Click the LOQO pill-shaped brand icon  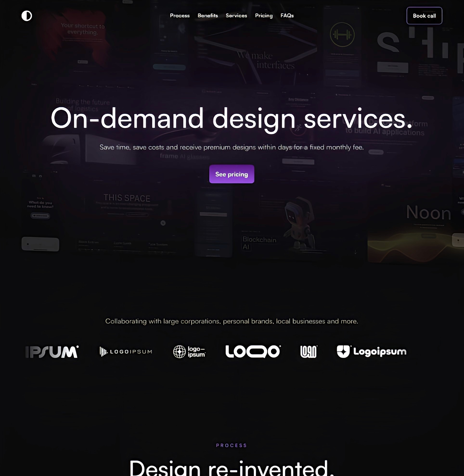253,351
